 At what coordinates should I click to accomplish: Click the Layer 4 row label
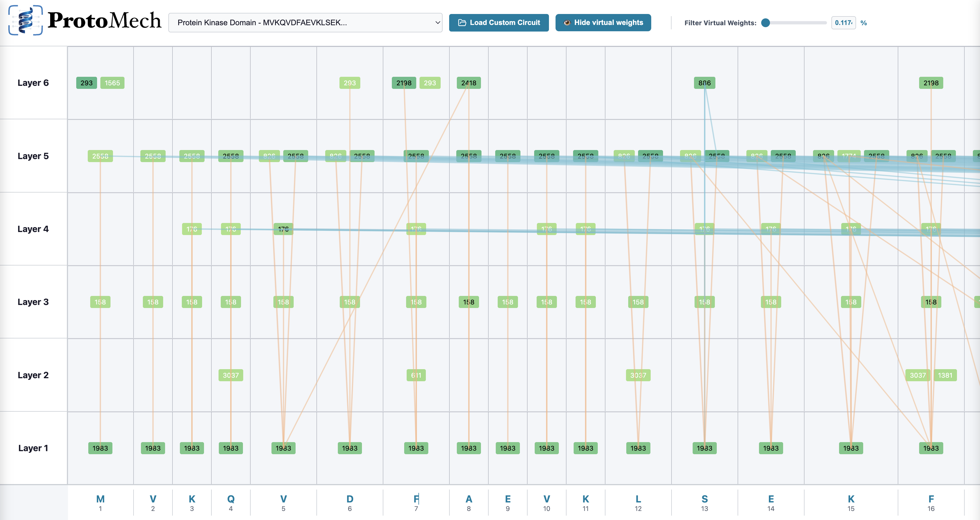[33, 229]
